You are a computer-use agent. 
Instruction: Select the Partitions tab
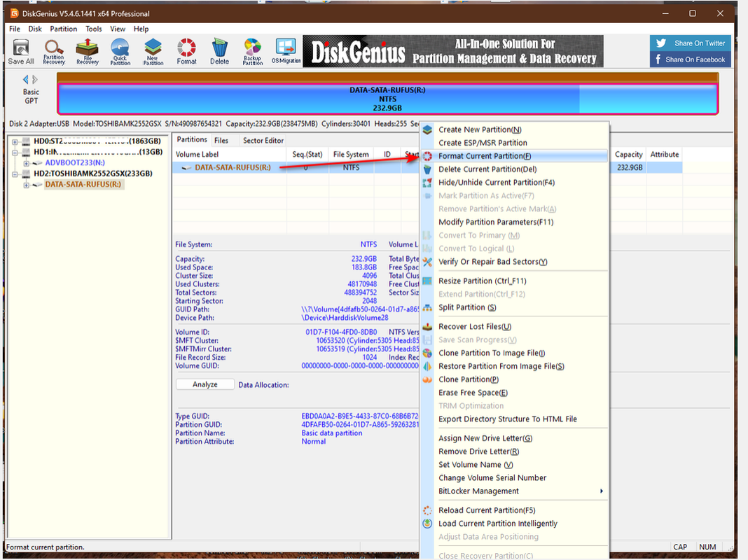coord(192,139)
